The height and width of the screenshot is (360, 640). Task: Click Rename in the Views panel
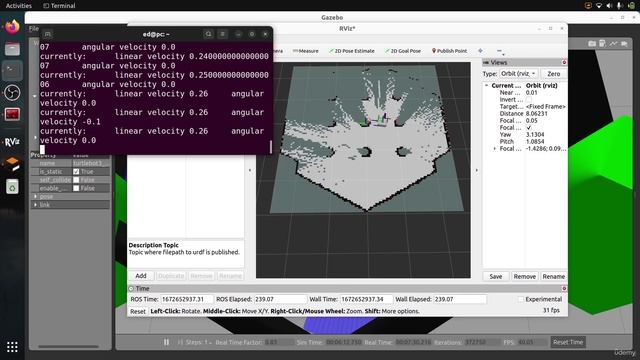(x=553, y=276)
